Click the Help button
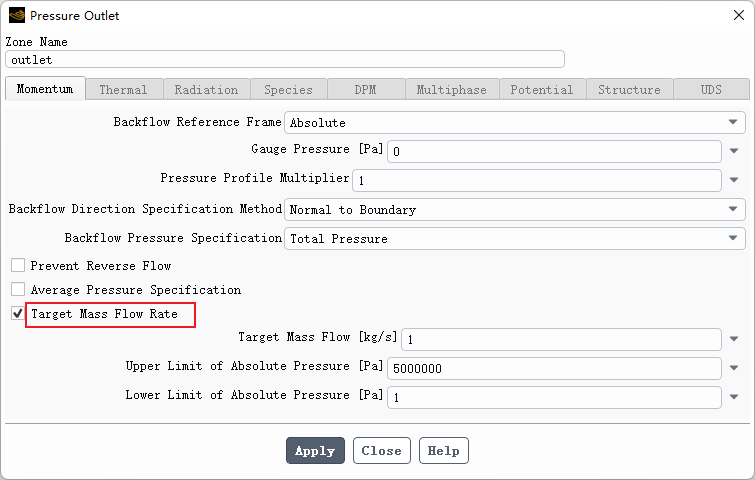Image resolution: width=755 pixels, height=480 pixels. (443, 451)
